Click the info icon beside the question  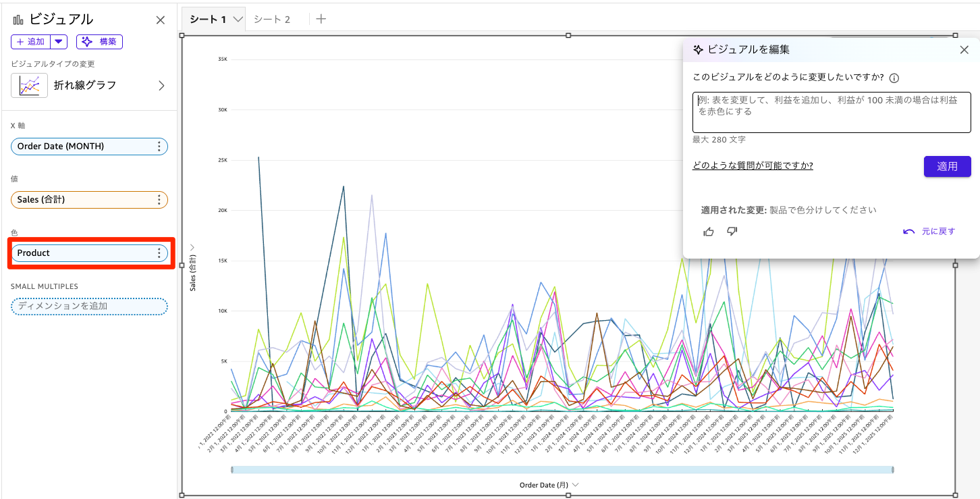tap(894, 78)
